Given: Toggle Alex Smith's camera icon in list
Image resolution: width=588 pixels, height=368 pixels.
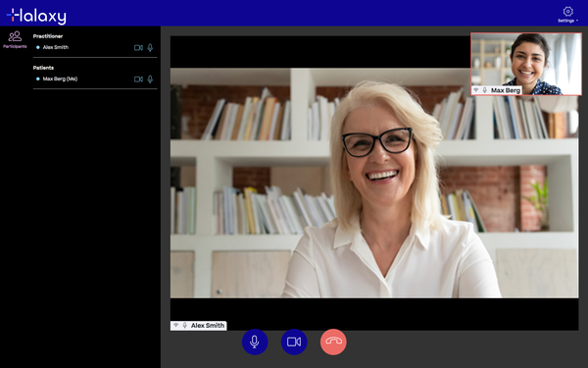Looking at the screenshot, I should click(x=138, y=48).
